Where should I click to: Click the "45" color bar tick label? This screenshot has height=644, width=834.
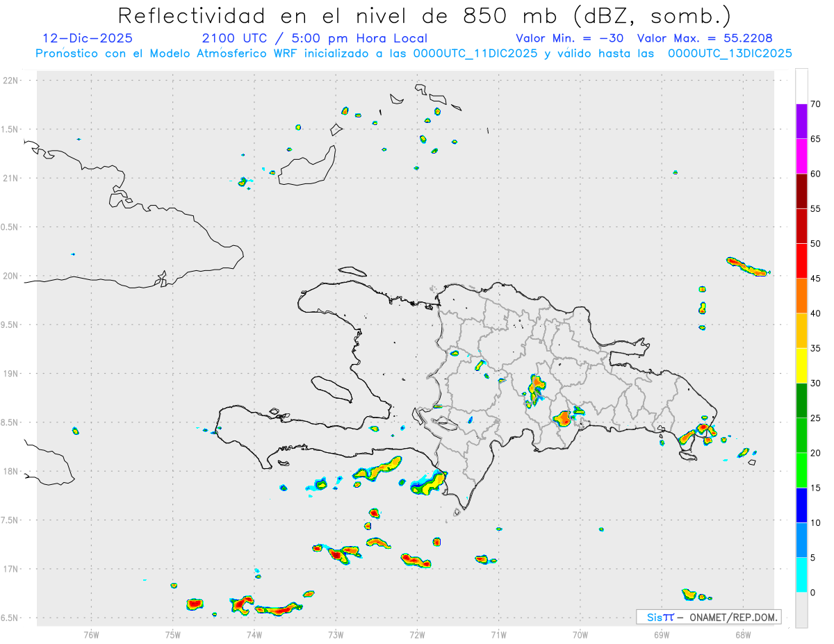816,279
